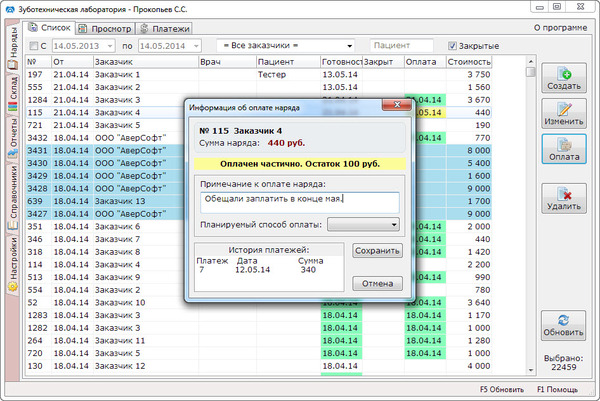
Task: Open the start date 14.05.2013 dropdown
Action: pyautogui.click(x=110, y=46)
